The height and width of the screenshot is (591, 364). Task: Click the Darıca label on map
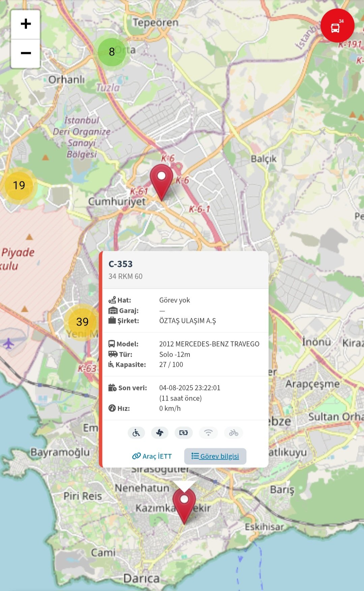point(142,578)
